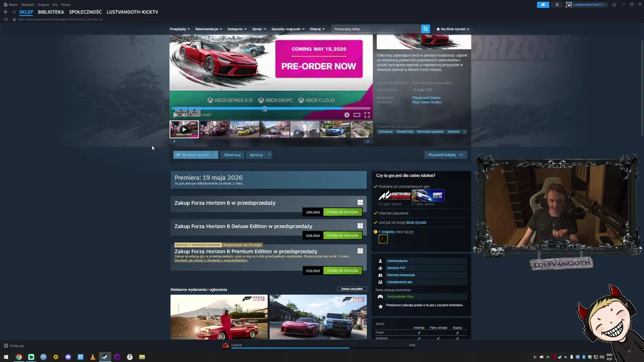Click the Dodaj grę plus icon
644x362 pixels.
click(x=6, y=345)
